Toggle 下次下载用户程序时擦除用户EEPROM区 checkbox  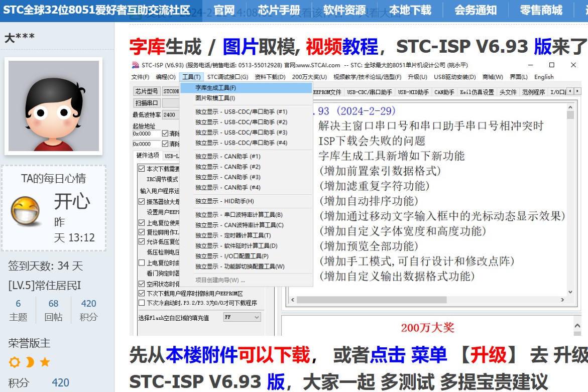142,293
